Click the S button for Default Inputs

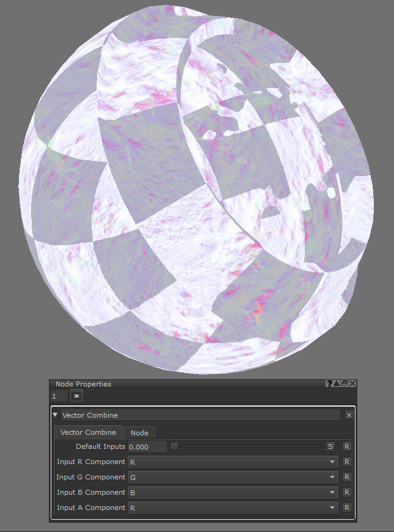tap(330, 446)
